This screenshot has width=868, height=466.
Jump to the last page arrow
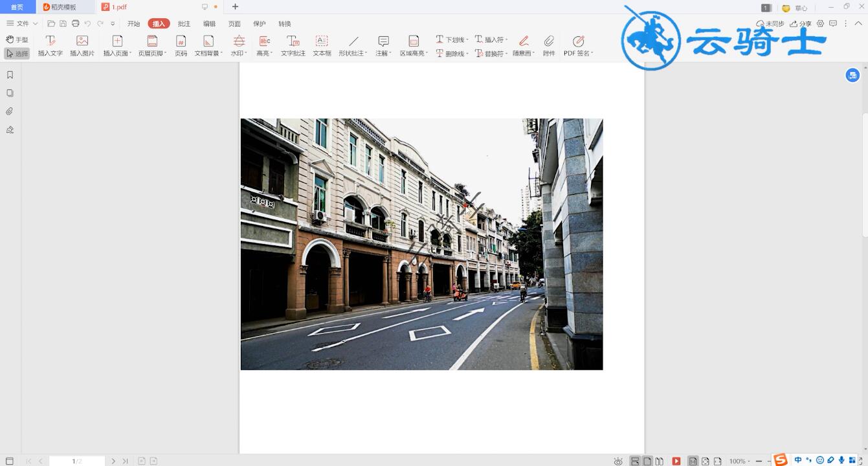125,461
